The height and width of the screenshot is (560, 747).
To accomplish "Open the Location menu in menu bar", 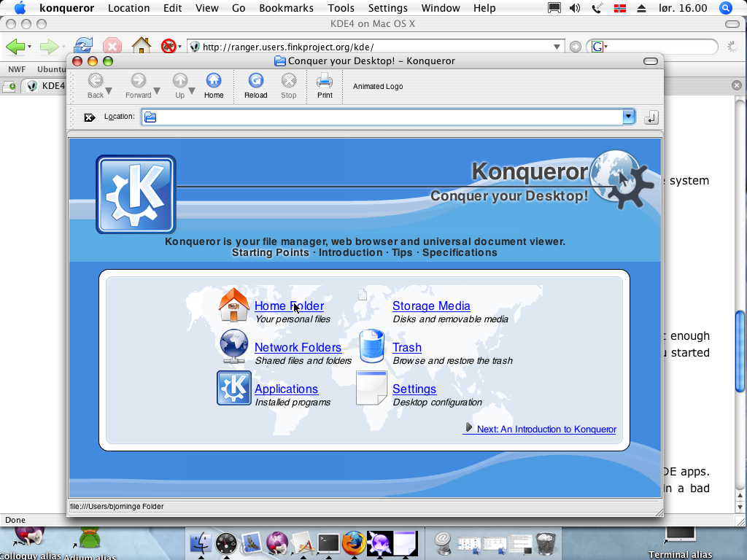I will 128,8.
